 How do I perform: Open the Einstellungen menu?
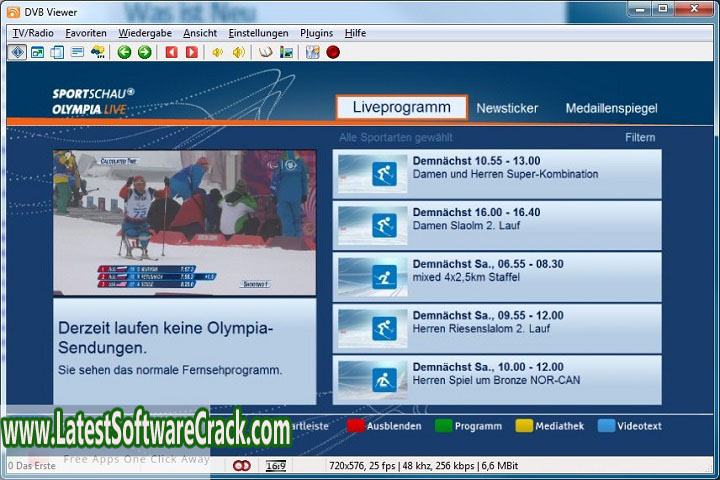point(259,33)
